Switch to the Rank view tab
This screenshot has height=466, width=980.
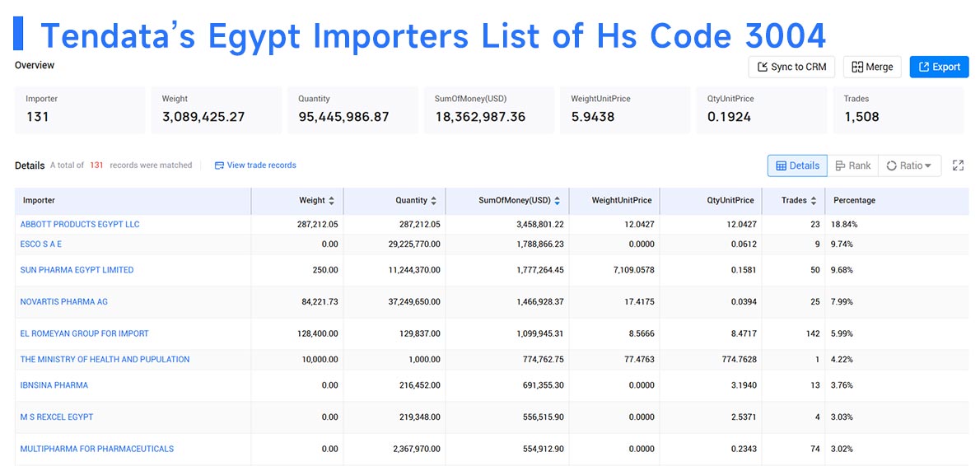click(x=852, y=165)
